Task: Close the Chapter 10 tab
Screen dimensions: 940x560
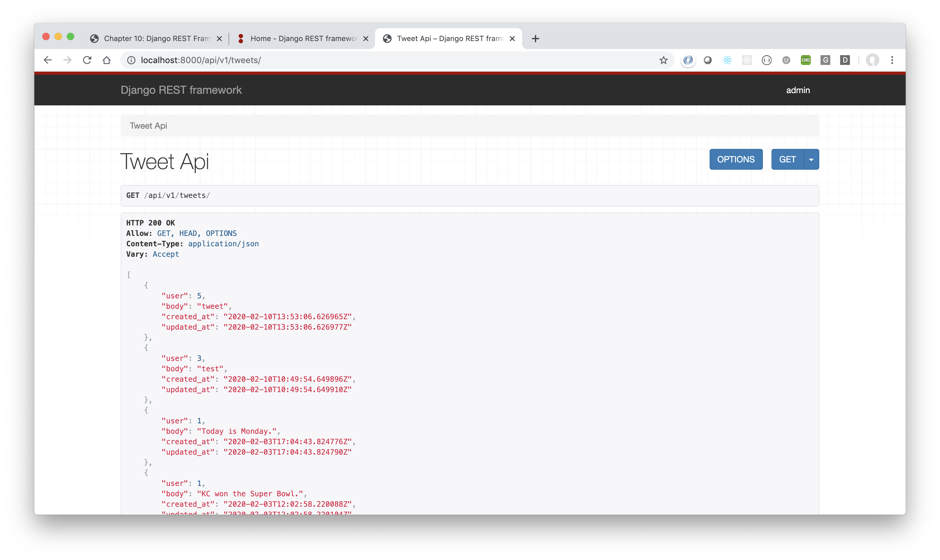Action: [219, 39]
